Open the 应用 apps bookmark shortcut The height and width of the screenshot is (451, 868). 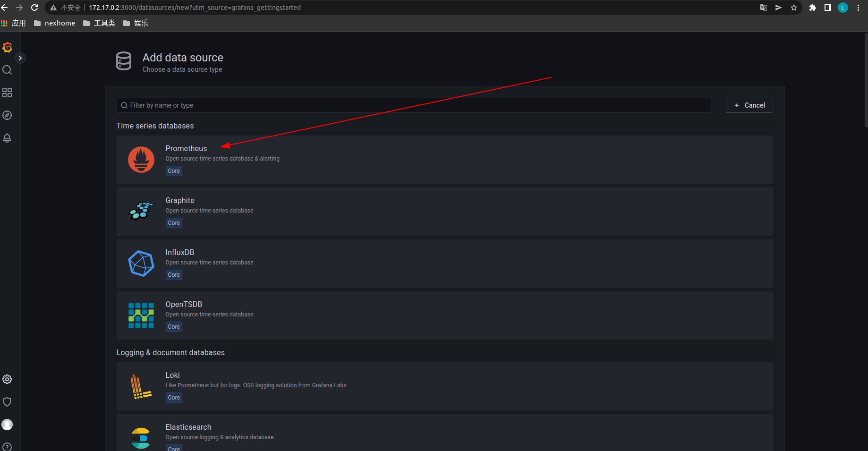pos(14,23)
